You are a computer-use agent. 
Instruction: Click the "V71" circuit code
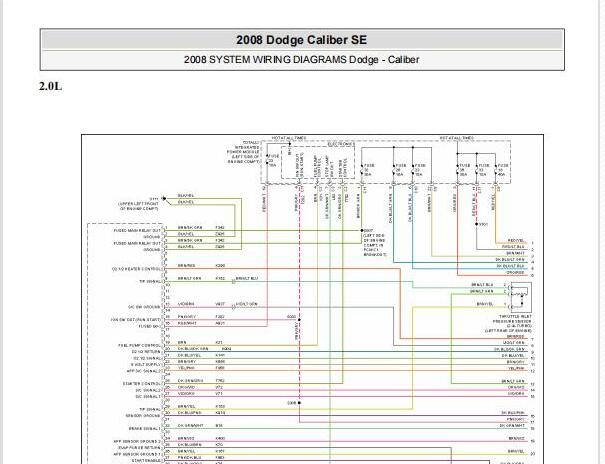(219, 394)
